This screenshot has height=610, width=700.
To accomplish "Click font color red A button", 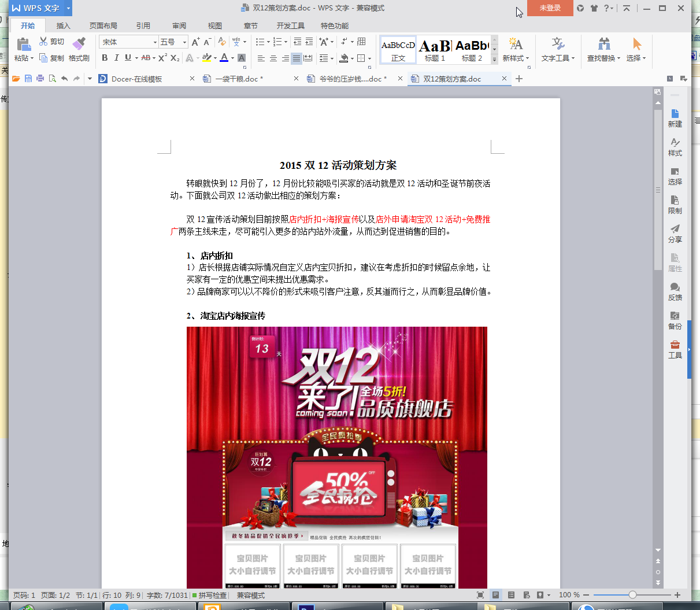I will (224, 58).
